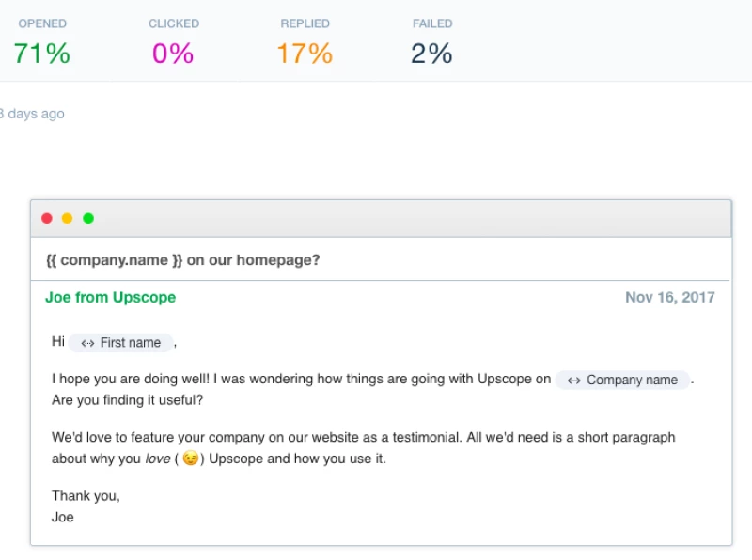View the 2% Failed statistic
752x560 pixels.
coord(431,54)
